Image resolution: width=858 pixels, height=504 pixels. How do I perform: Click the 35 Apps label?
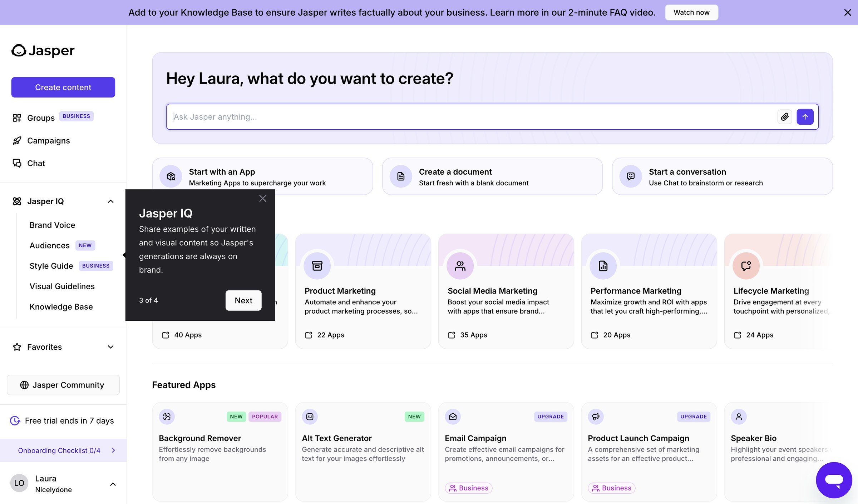click(473, 335)
